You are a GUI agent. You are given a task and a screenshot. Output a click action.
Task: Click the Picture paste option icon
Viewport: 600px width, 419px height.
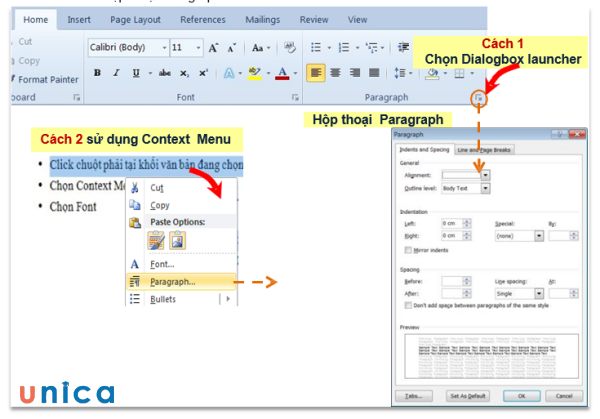(177, 241)
